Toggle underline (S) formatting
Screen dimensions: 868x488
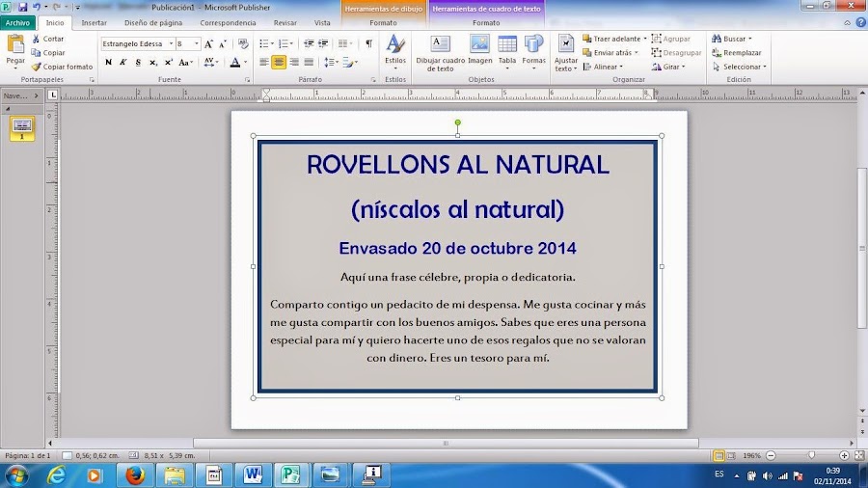click(x=138, y=63)
